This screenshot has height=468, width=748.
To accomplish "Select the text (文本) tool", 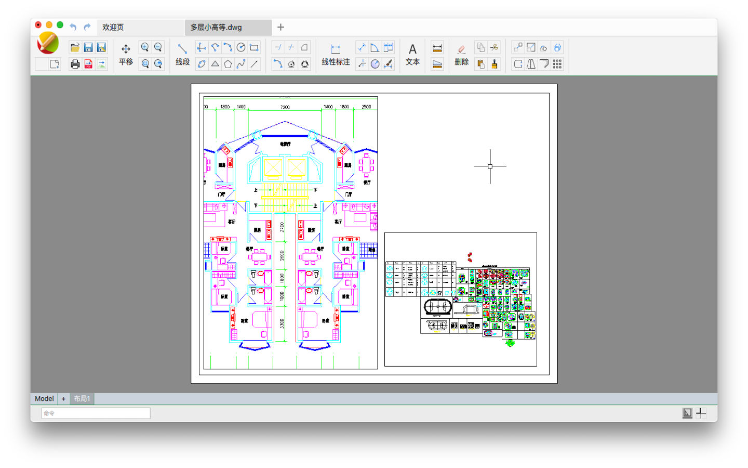I will (x=412, y=54).
